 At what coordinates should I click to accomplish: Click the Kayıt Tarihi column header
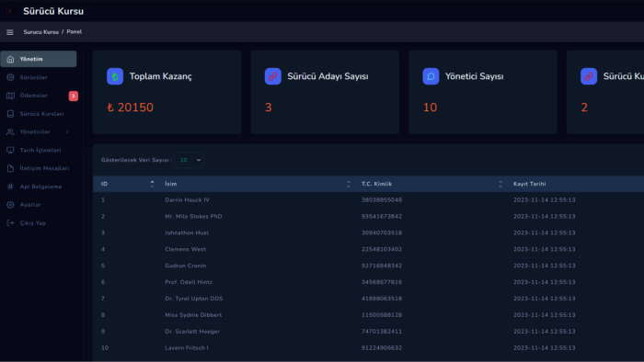pos(529,184)
